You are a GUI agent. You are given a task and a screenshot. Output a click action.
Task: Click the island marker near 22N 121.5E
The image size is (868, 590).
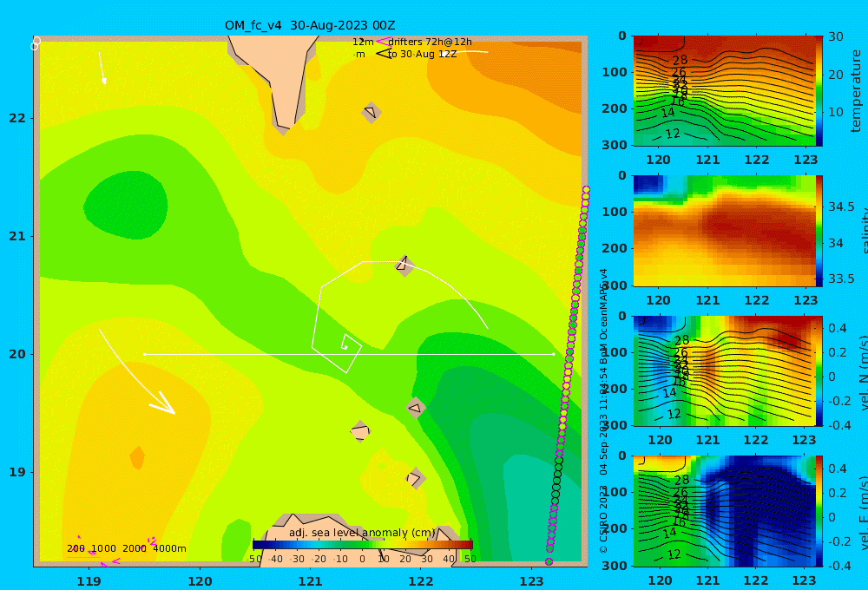[371, 112]
